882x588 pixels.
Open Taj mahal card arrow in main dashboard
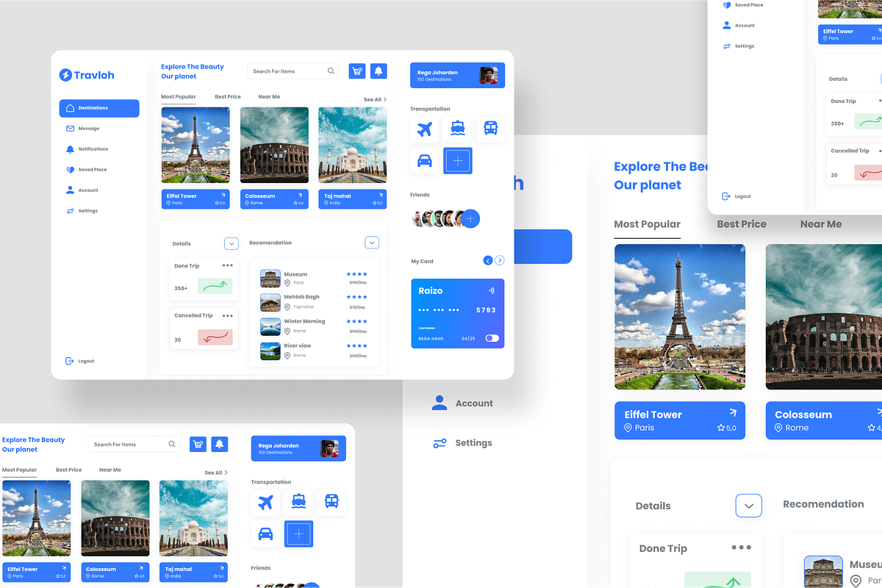[380, 195]
